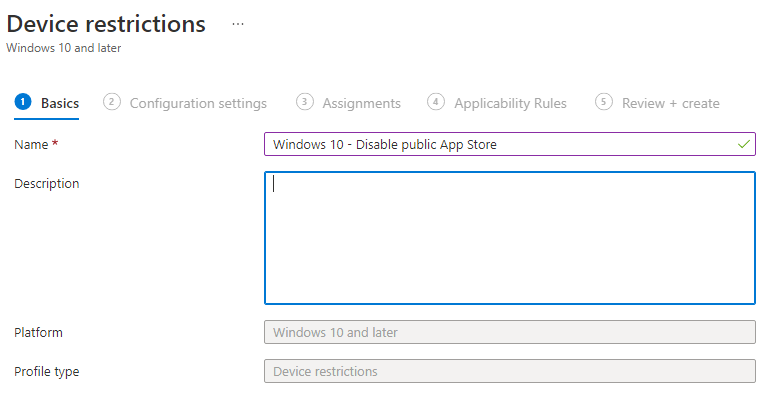The image size is (774, 404).
Task: Click inside the Name text field
Action: [500, 144]
